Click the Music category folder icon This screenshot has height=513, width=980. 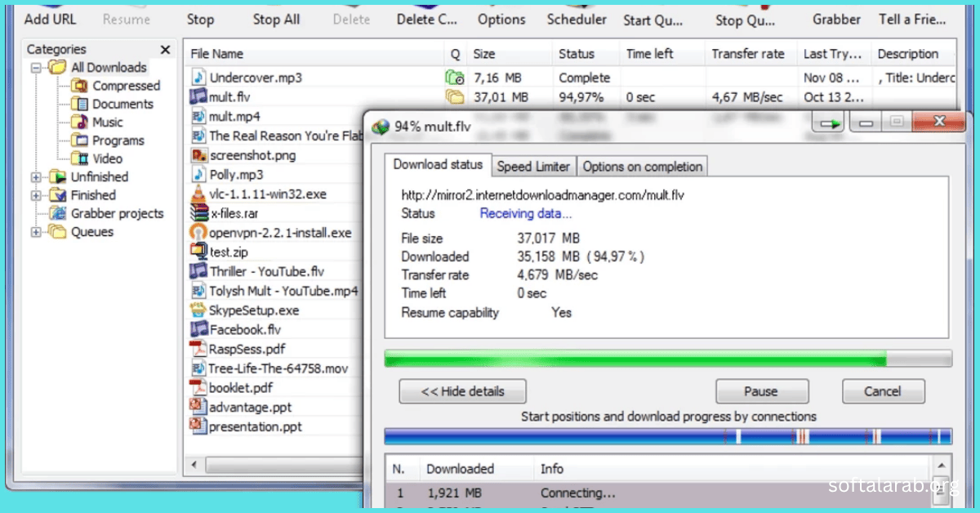[80, 123]
